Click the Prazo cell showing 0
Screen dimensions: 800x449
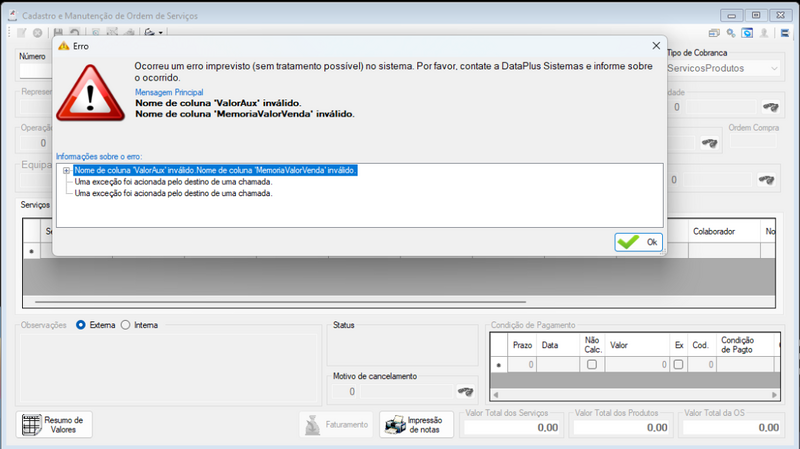(x=522, y=365)
